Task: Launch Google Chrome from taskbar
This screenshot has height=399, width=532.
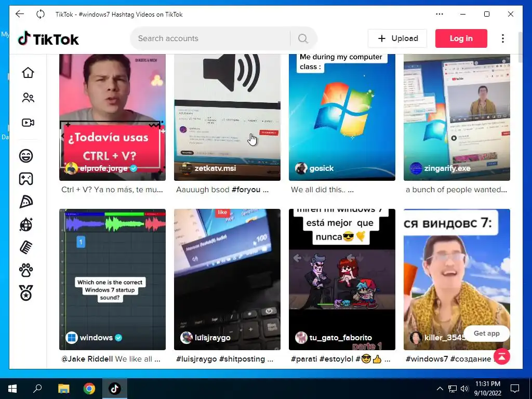Action: [x=89, y=389]
